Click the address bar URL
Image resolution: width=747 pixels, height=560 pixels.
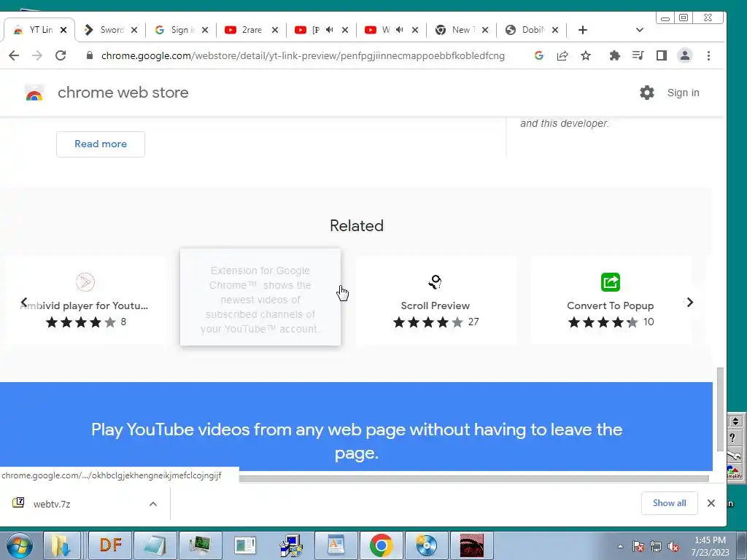click(303, 55)
